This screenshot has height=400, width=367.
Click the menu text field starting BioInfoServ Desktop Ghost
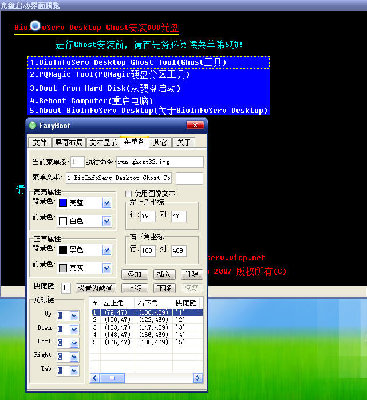coord(119,178)
